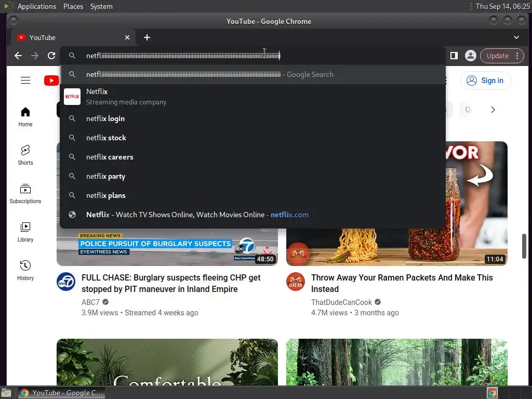
Task: Click the Update button in Chrome toolbar
Action: click(x=497, y=56)
